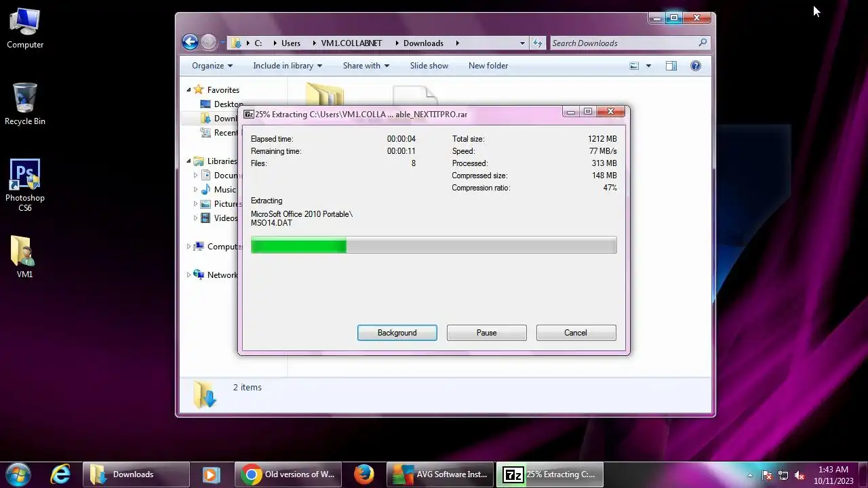Click the network tray icon
The image size is (868, 488).
pyautogui.click(x=783, y=475)
